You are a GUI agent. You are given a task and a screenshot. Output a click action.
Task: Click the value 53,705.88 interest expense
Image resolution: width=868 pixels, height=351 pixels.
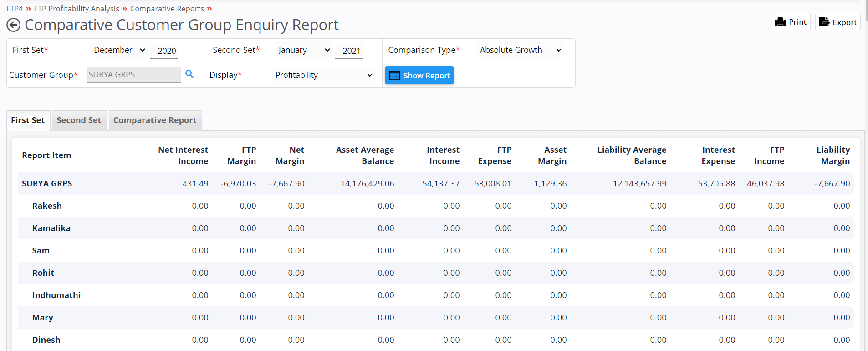tap(716, 184)
